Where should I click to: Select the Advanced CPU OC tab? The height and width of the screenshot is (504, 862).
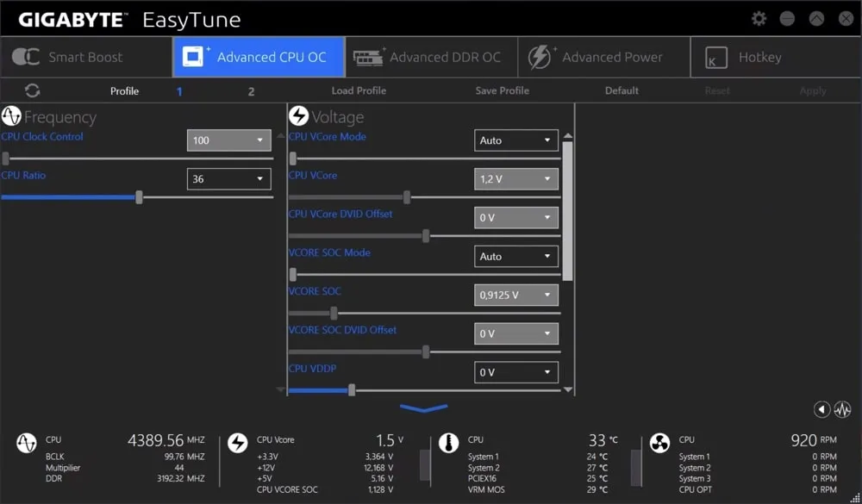(259, 57)
